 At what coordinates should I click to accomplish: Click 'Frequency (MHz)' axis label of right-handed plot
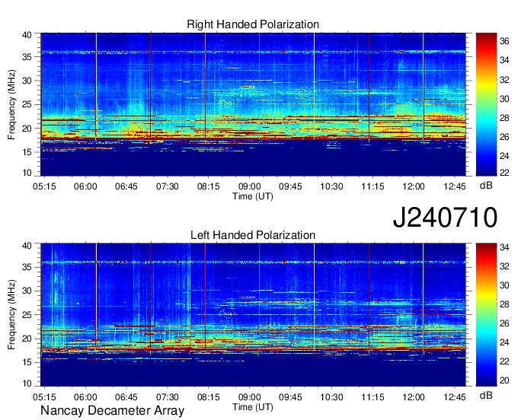[11, 104]
